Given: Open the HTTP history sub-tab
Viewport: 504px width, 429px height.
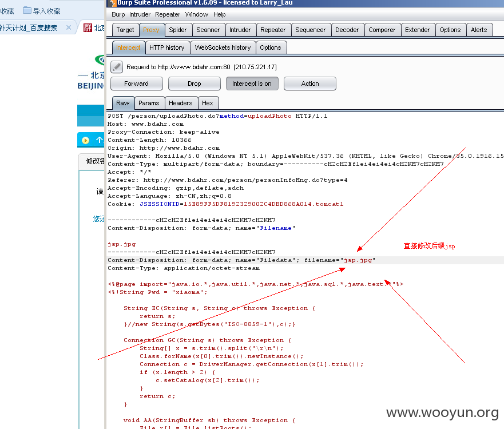Looking at the screenshot, I should [x=167, y=47].
